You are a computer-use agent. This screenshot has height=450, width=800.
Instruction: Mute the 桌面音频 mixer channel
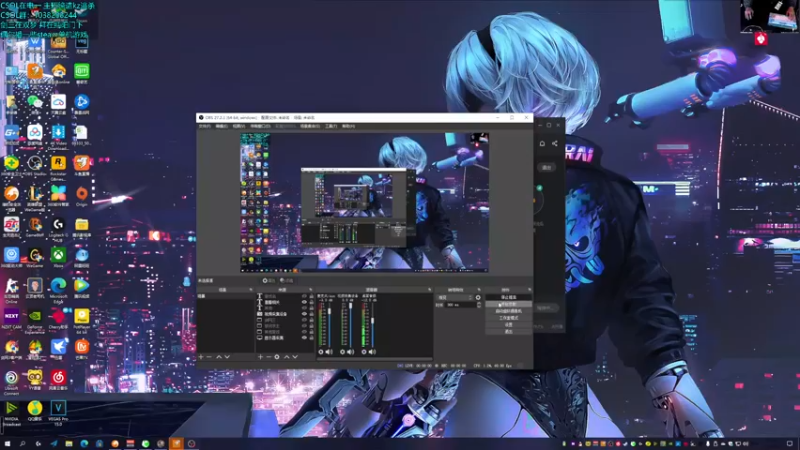[x=372, y=352]
